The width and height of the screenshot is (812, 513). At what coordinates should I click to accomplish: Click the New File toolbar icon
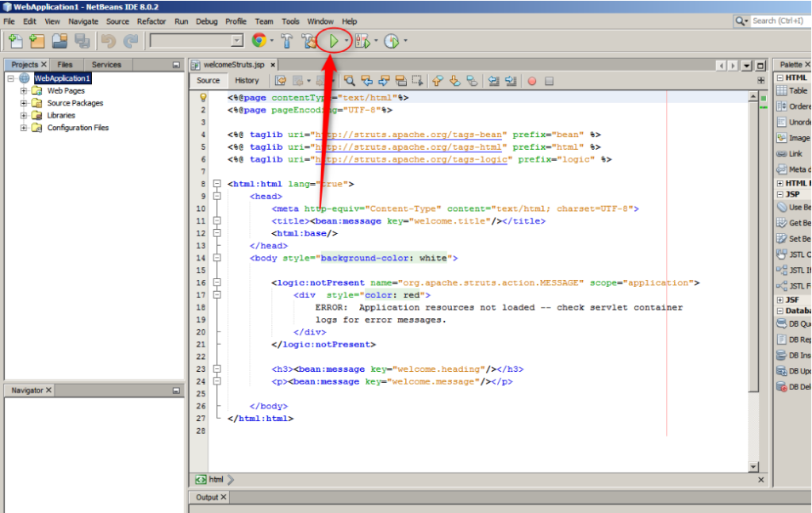(x=16, y=40)
